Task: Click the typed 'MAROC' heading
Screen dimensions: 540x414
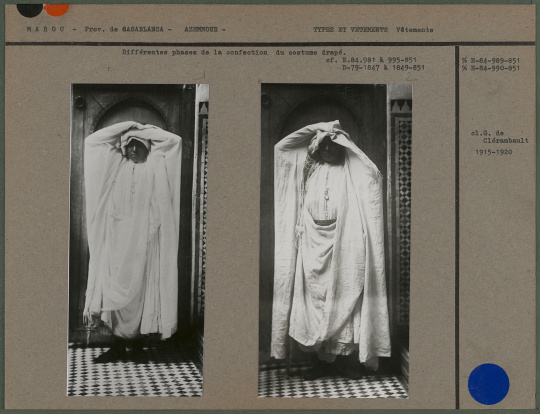Action: (x=45, y=29)
